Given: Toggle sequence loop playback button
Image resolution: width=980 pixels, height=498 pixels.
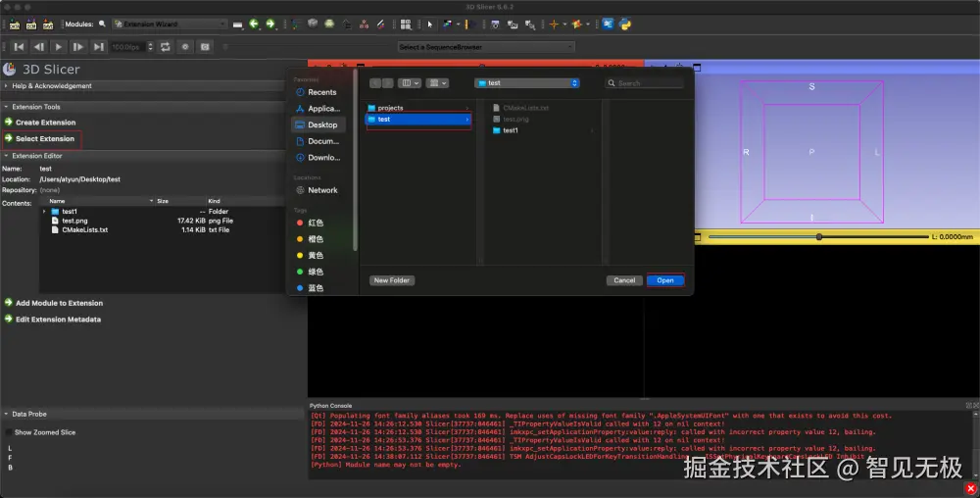Looking at the screenshot, I should [x=165, y=46].
